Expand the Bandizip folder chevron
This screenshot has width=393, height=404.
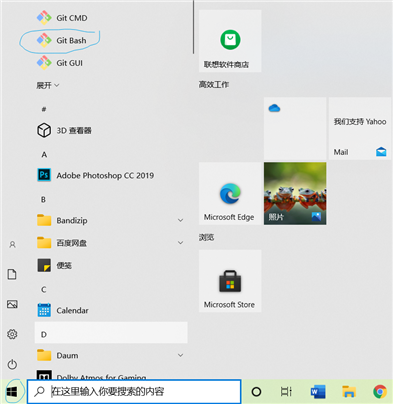coord(180,220)
